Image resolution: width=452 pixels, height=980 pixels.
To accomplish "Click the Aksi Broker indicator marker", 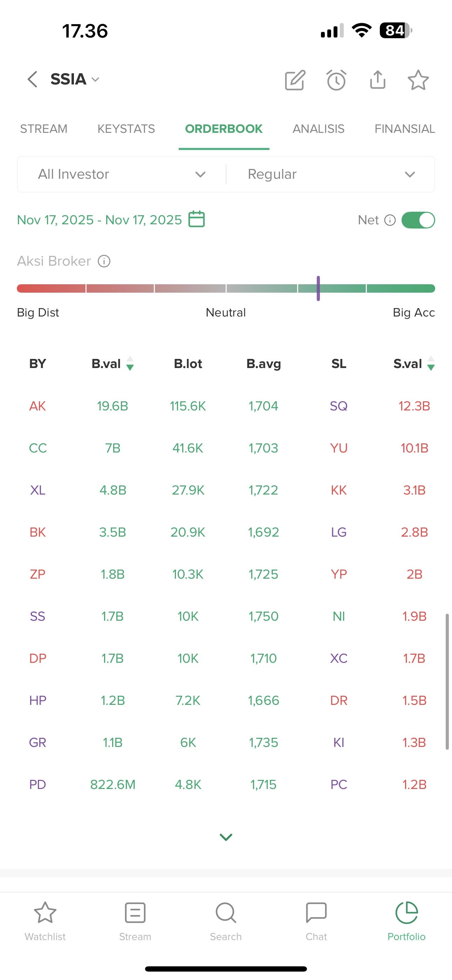I will [318, 288].
